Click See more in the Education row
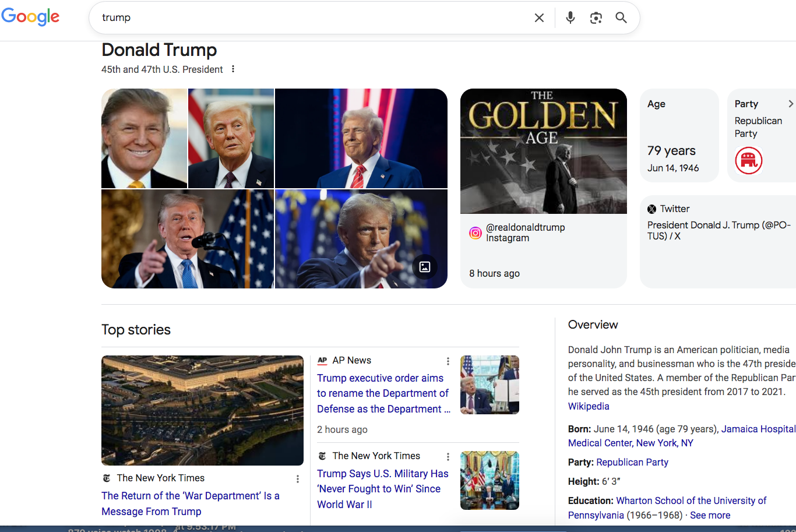The image size is (796, 532). (710, 515)
